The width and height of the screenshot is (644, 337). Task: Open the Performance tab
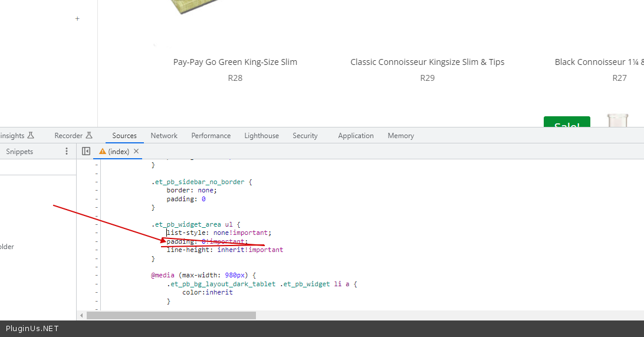point(211,136)
